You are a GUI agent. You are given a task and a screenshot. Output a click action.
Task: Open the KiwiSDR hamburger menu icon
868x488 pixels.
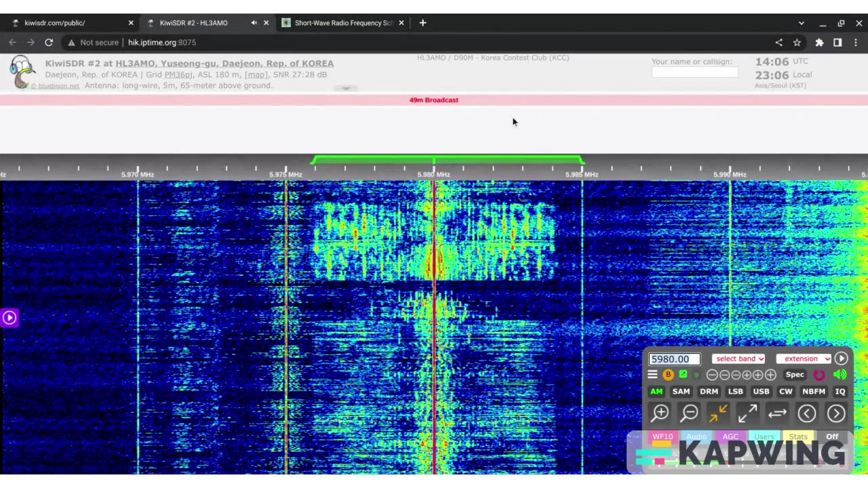[x=652, y=375]
